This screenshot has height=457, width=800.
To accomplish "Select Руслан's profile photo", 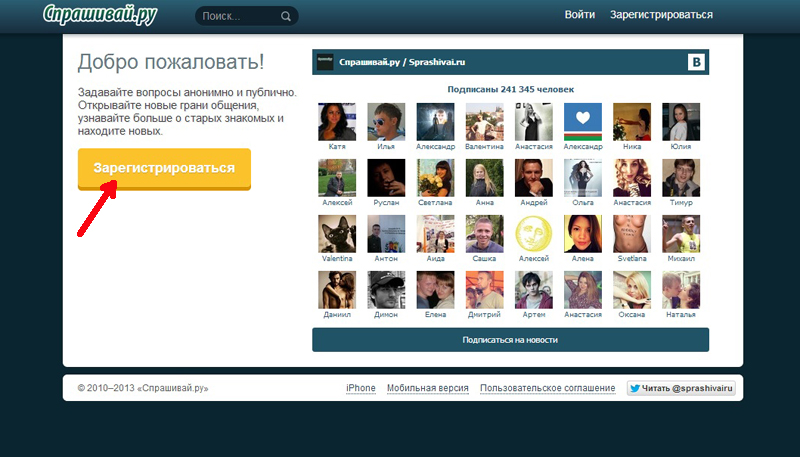I will 385,178.
